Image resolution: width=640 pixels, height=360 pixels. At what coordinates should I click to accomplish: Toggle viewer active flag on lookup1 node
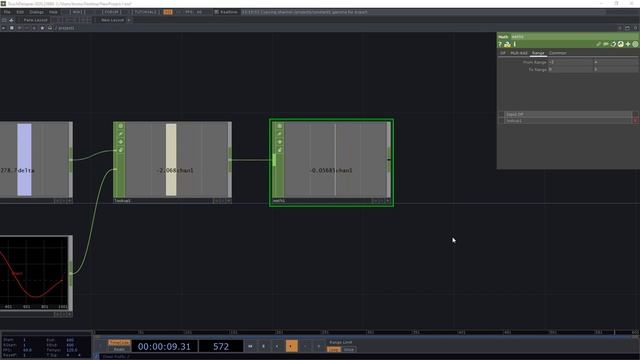pos(120,126)
